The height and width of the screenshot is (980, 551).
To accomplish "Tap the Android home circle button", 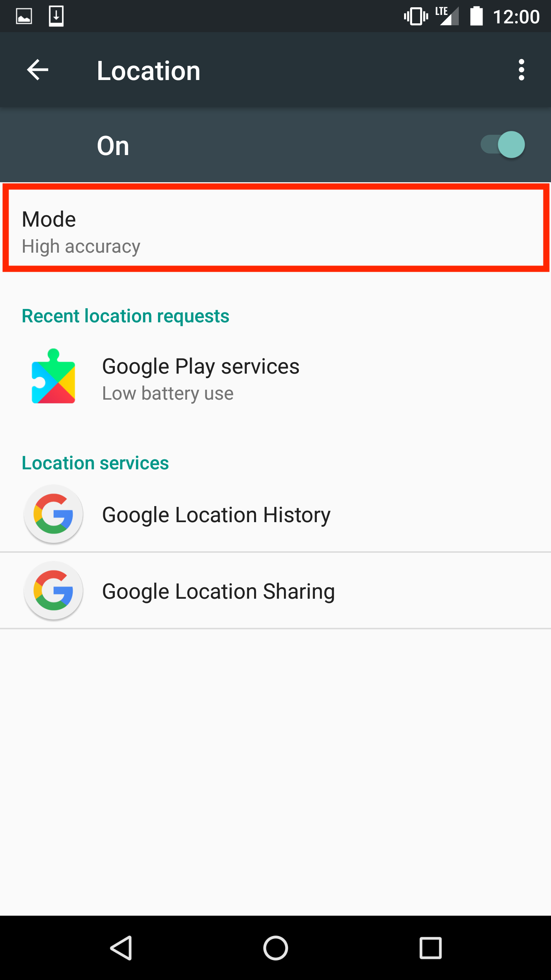I will click(x=275, y=948).
